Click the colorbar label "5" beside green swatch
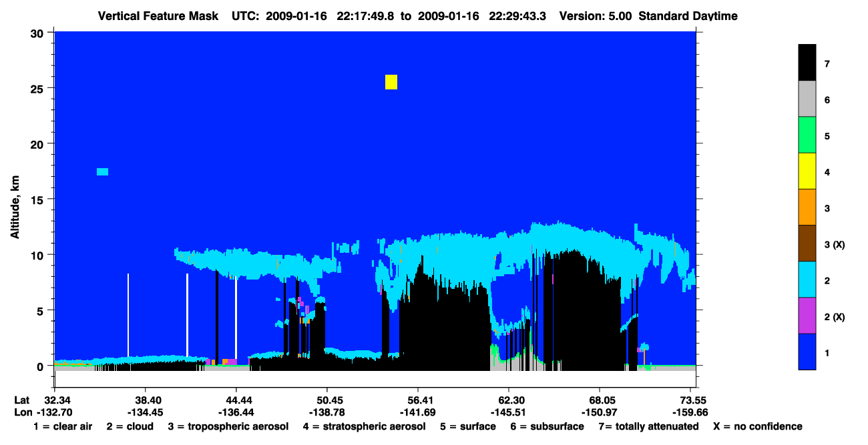Viewport: 868px width, 445px height. pos(827,136)
